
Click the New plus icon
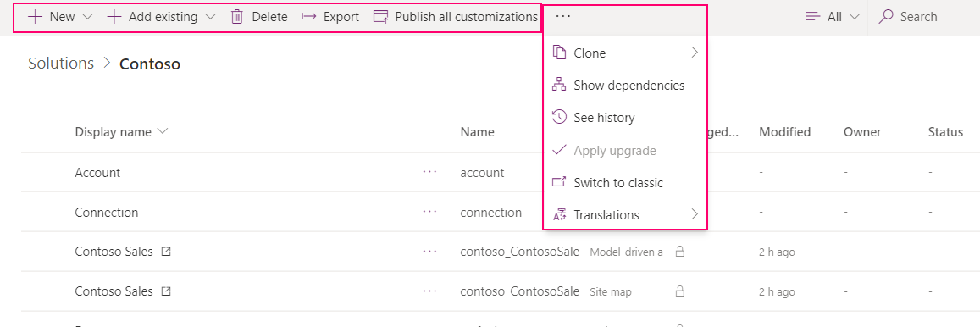click(x=35, y=17)
